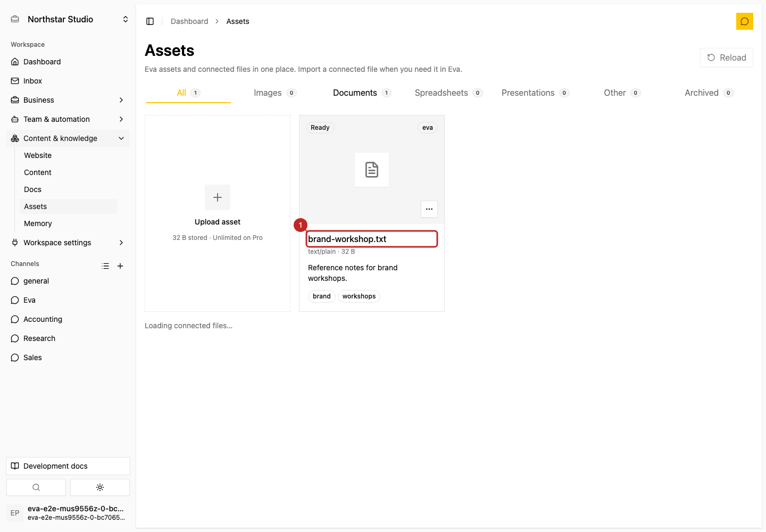
Task: Open the yellow chat bubble icon
Action: [745, 21]
